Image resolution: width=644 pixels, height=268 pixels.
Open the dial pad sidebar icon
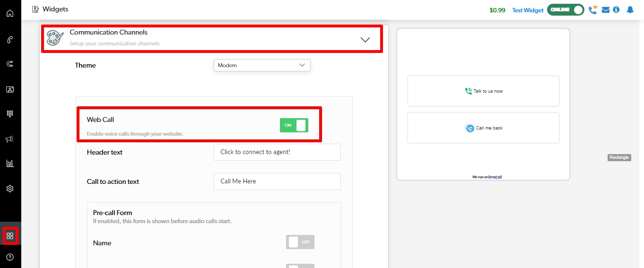tap(10, 113)
